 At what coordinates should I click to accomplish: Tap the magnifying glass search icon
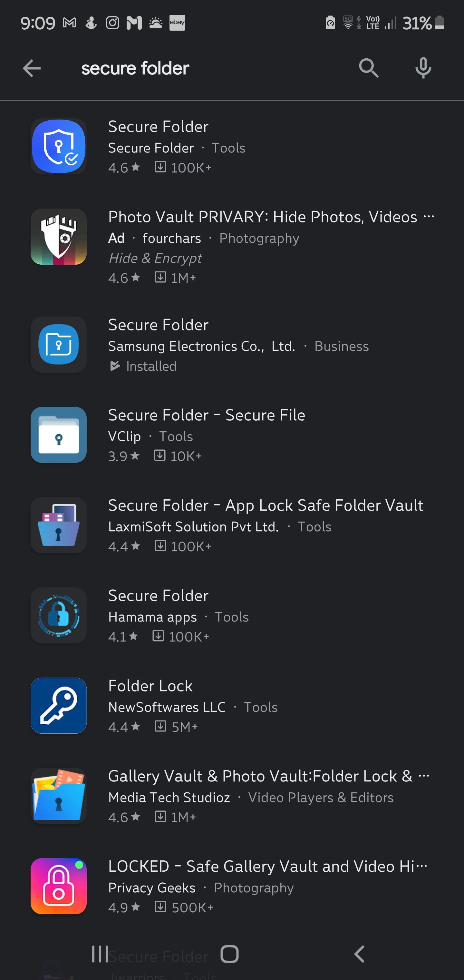pyautogui.click(x=369, y=68)
